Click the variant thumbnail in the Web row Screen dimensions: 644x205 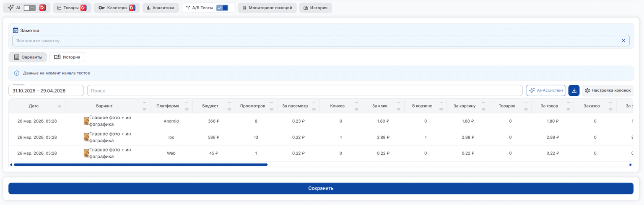tap(86, 153)
